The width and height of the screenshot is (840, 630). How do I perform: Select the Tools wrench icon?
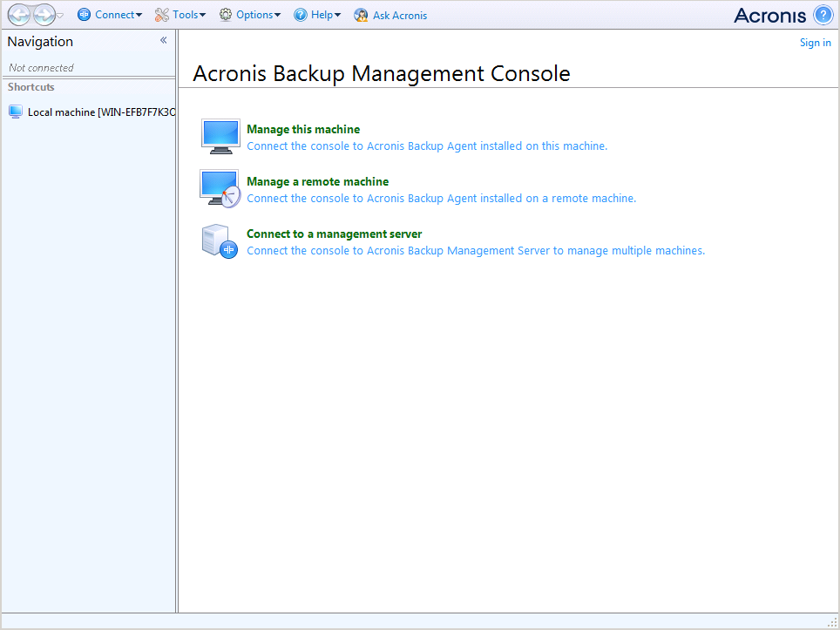pyautogui.click(x=160, y=15)
